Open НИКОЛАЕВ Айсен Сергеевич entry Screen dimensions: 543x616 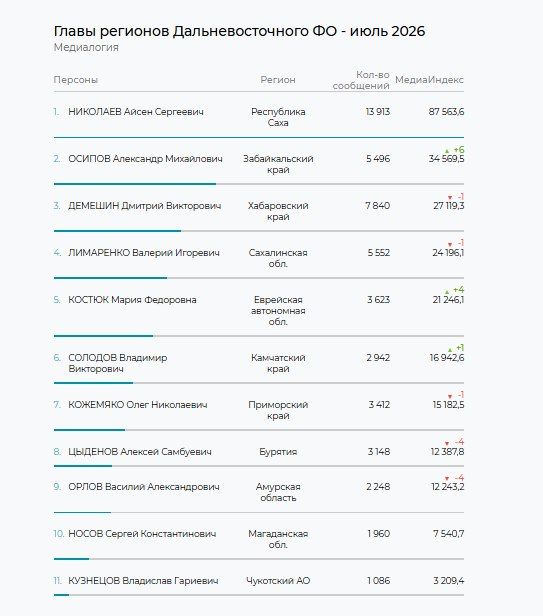pos(136,112)
